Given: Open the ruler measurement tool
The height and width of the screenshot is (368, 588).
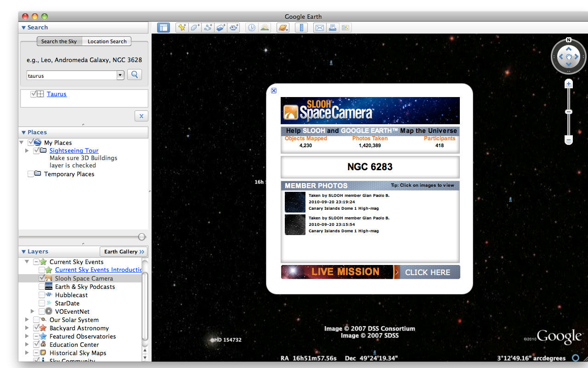Looking at the screenshot, I should (301, 28).
